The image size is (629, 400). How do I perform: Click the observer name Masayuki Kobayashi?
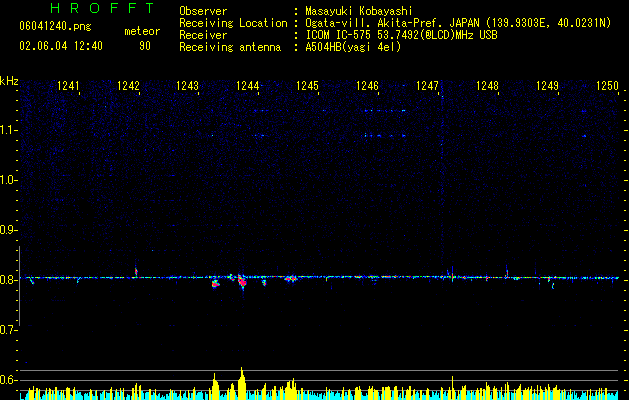(359, 11)
